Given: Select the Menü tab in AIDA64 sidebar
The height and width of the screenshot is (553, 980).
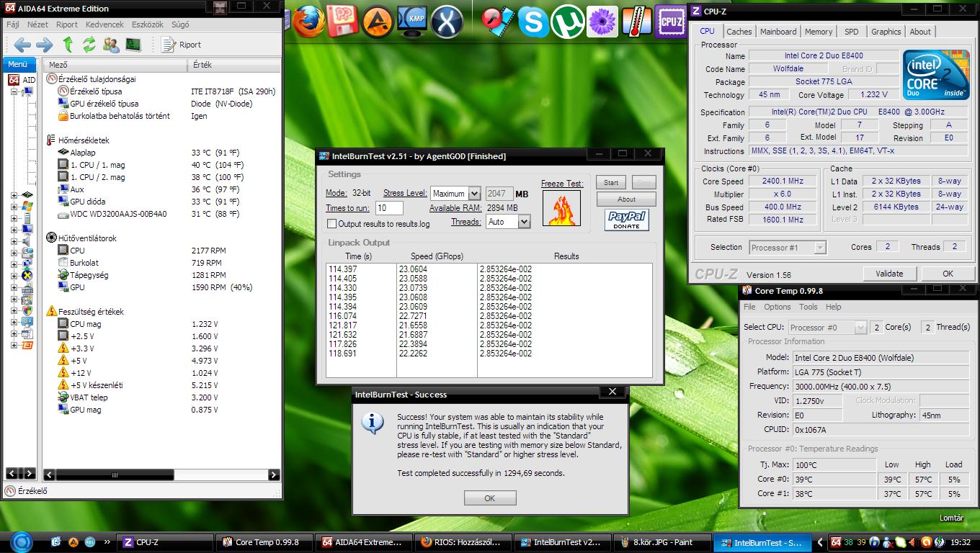Looking at the screenshot, I should click(18, 64).
